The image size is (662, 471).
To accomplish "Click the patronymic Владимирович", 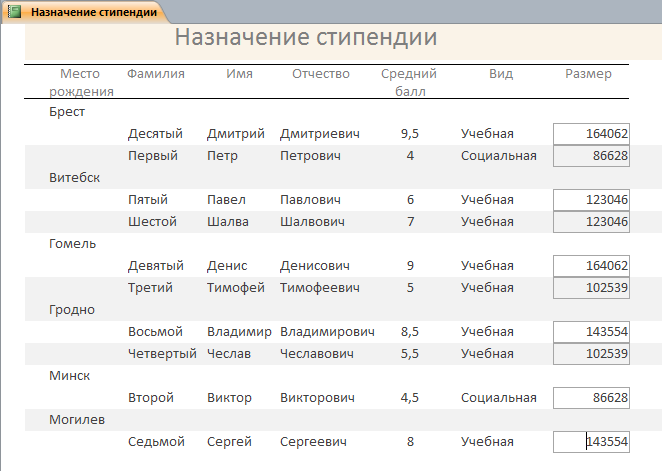I will tap(327, 332).
